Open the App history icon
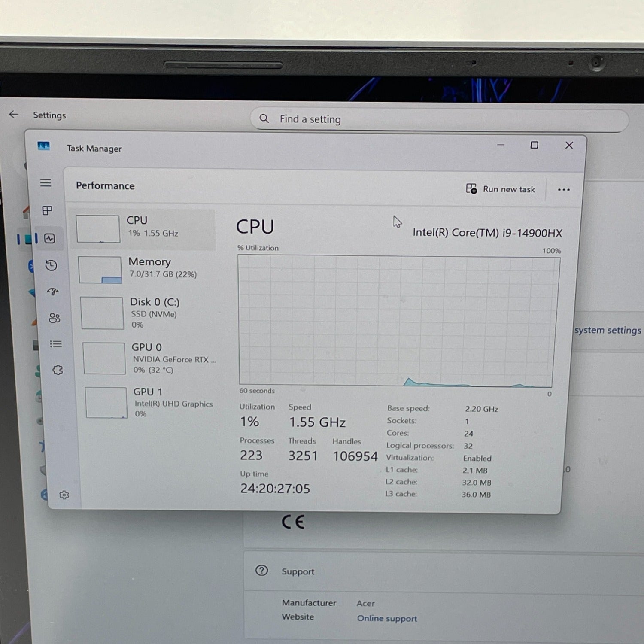The image size is (644, 644). (x=52, y=265)
